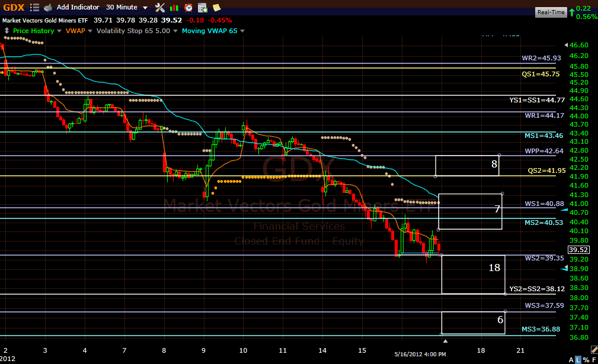Click the up-down arrows icon before Price History
This screenshot has width=598, height=364.
(7, 31)
